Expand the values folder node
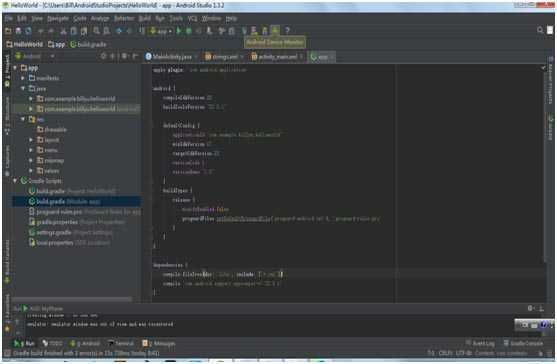The image size is (557, 364). [x=31, y=171]
